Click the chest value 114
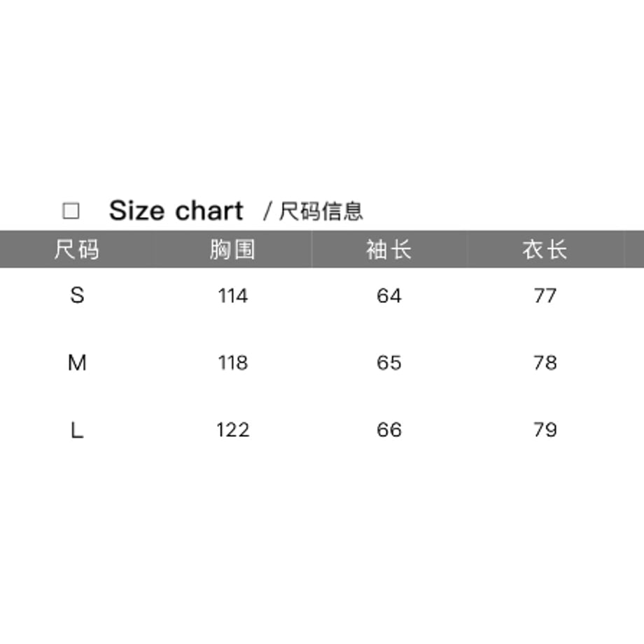This screenshot has height=644, width=644. [x=233, y=295]
